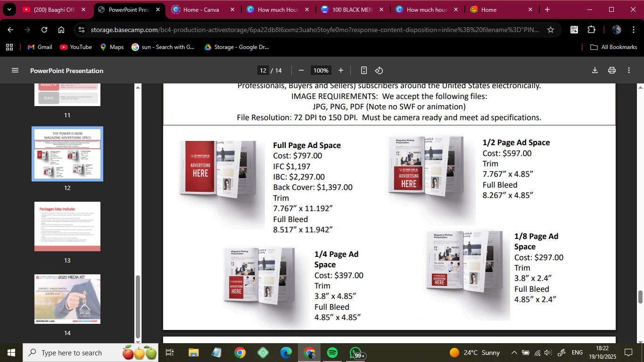
Task: Open the tab search dropdown
Action: tap(9, 9)
